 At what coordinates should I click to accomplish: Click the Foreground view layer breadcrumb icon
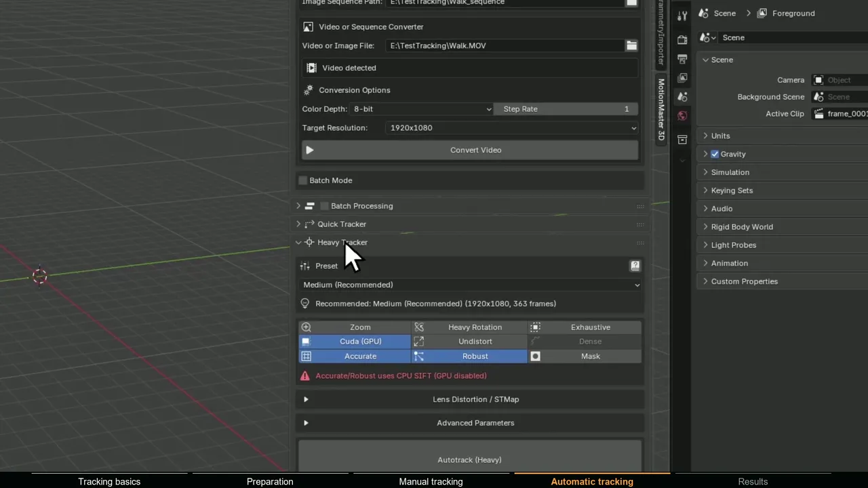tap(762, 14)
